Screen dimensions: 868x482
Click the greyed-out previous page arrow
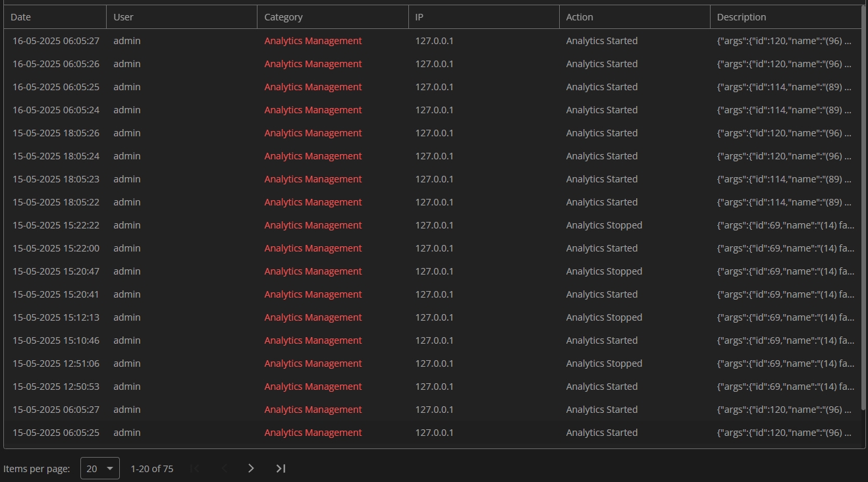(x=224, y=468)
